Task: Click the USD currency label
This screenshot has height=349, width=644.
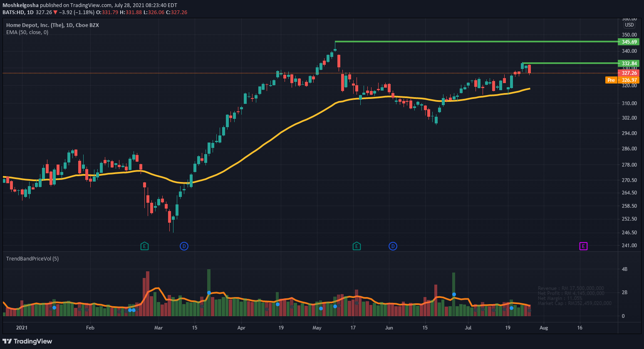Action: pos(629,25)
